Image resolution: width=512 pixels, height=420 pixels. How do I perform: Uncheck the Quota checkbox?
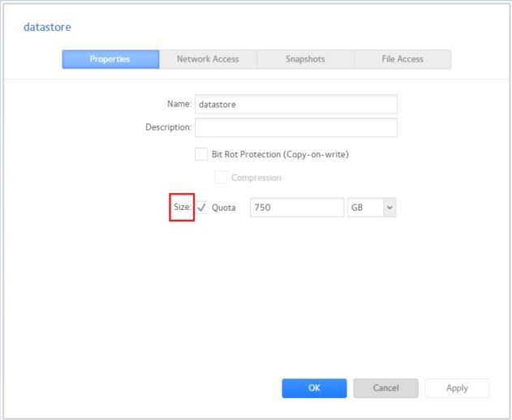[x=202, y=208]
